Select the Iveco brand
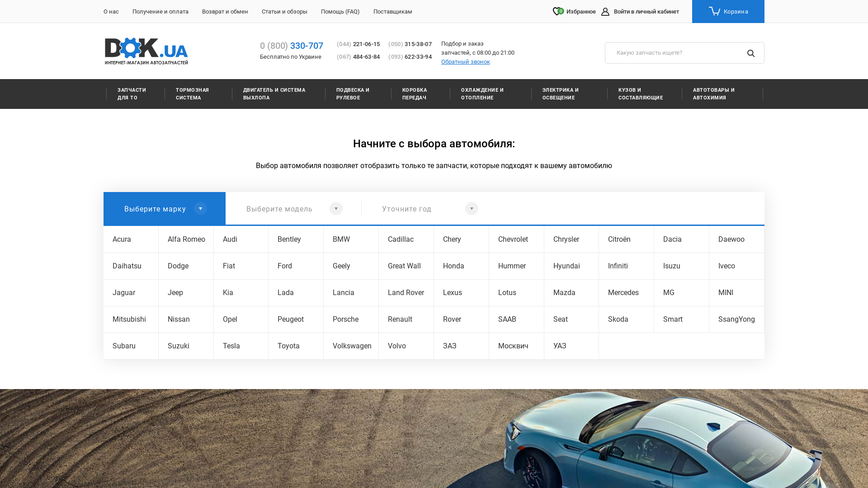The width and height of the screenshot is (868, 488). tap(736, 266)
